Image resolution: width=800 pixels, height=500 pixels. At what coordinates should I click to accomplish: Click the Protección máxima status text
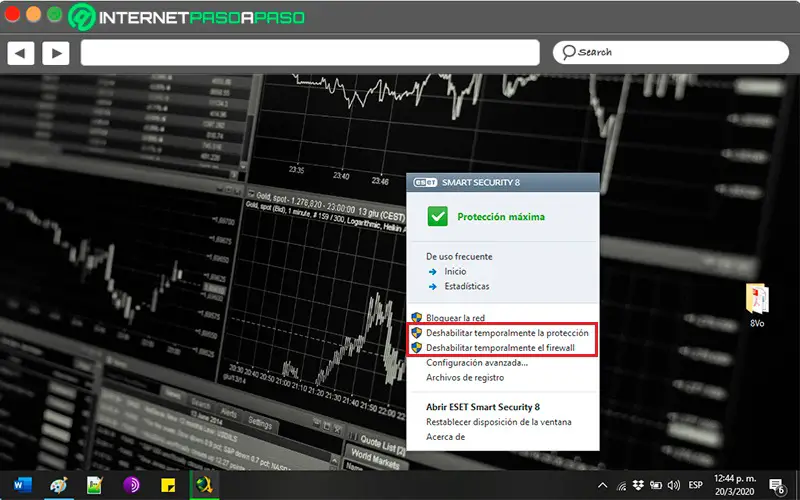501,217
